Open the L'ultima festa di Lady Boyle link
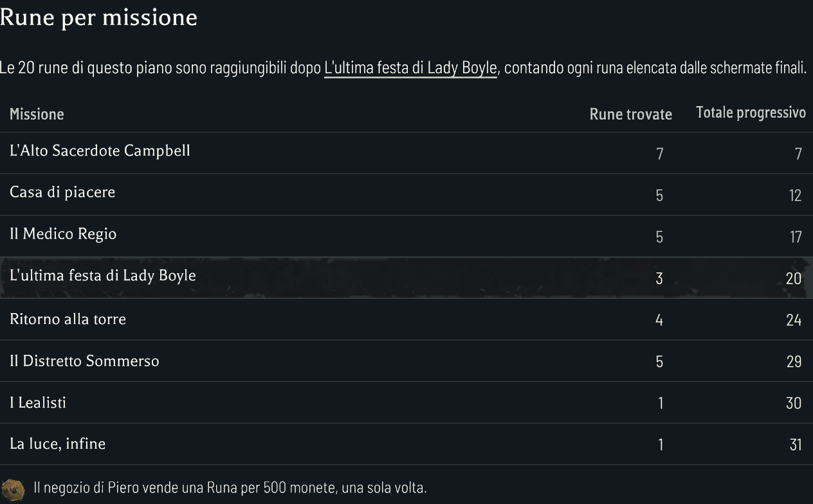This screenshot has height=504, width=813. (410, 67)
